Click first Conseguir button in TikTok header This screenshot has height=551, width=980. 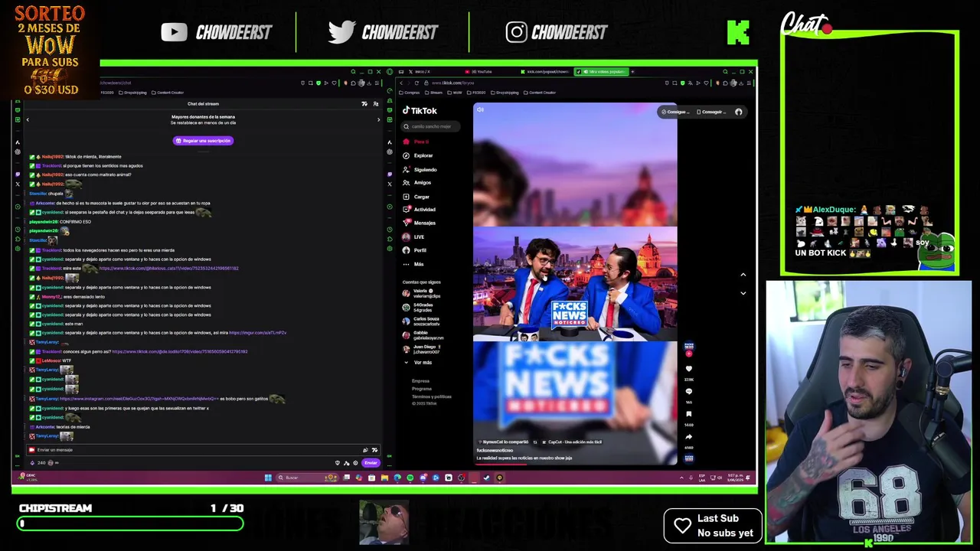click(x=676, y=112)
